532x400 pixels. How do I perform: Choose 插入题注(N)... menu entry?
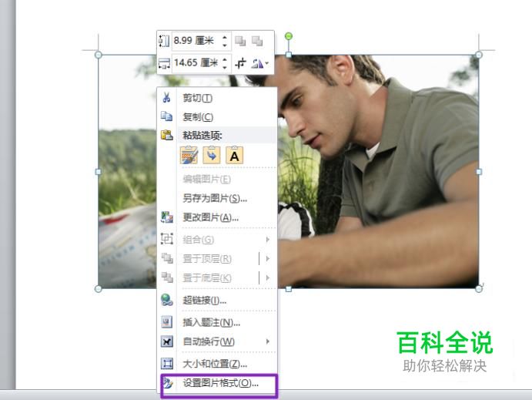(217, 322)
